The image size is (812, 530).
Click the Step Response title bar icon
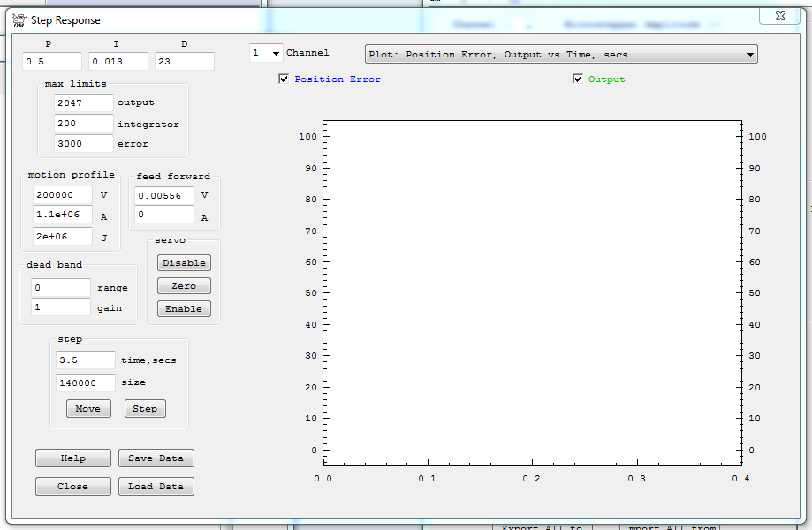point(18,19)
